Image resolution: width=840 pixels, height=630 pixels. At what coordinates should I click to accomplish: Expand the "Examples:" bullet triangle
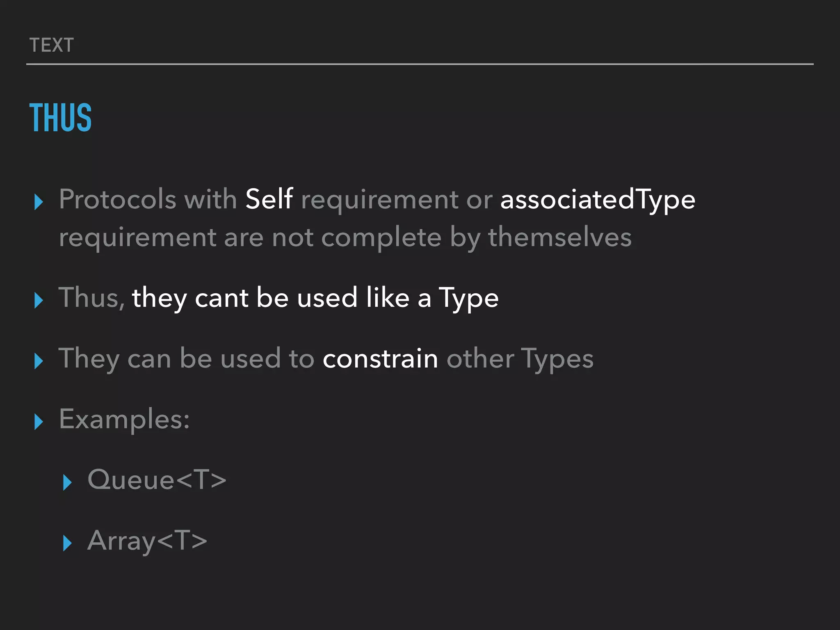(x=39, y=422)
